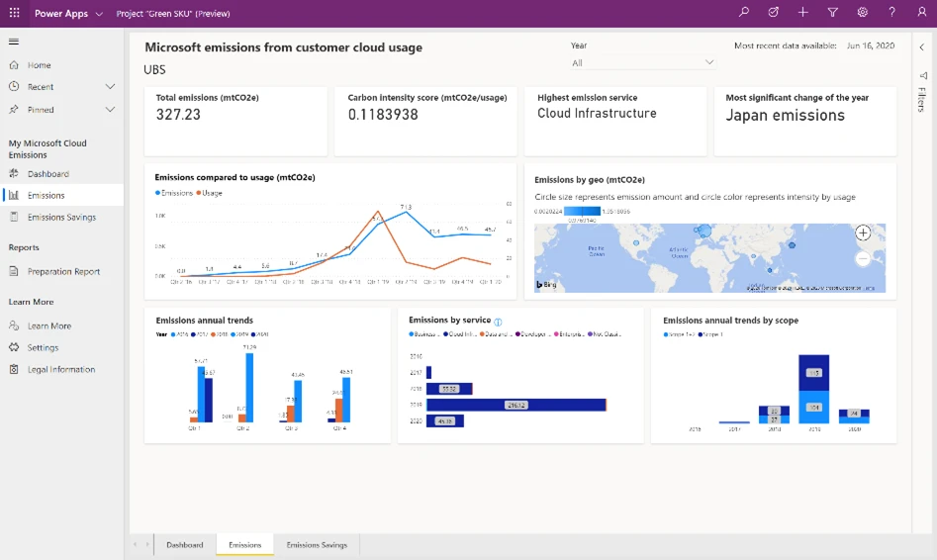Click the help question mark icon

click(x=891, y=12)
